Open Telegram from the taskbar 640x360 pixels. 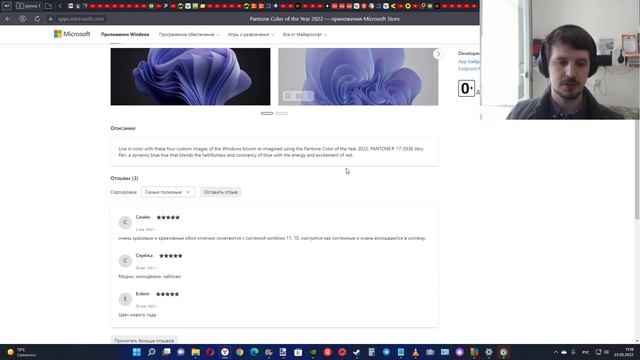click(386, 352)
